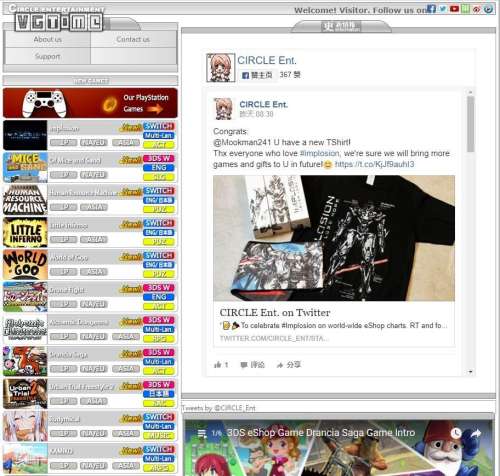Open the Tweets by @CIRCLE_Ent link
The width and height of the screenshot is (500, 476).
coord(219,408)
